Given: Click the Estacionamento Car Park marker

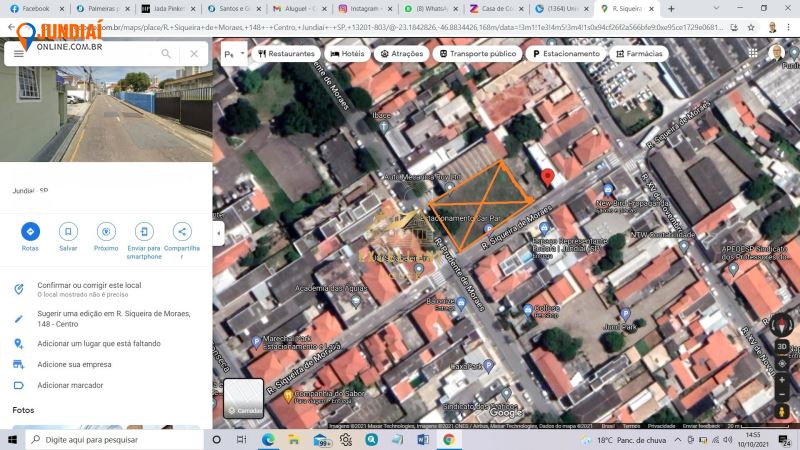Looking at the screenshot, I should (488, 228).
